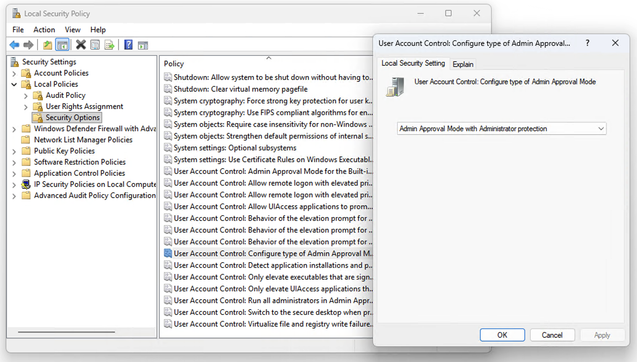637x362 pixels.
Task: Select Only elevate executables that are signed policy
Action: coord(268,277)
